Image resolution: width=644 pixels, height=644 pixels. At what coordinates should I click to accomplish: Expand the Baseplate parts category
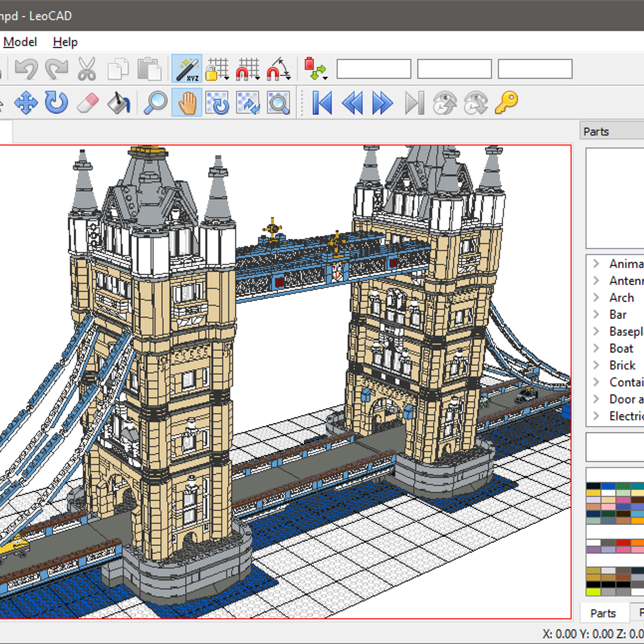click(597, 331)
